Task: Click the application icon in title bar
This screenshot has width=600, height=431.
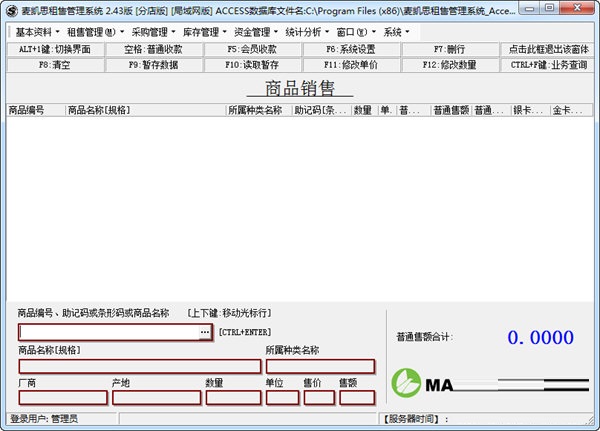Action: pos(12,11)
